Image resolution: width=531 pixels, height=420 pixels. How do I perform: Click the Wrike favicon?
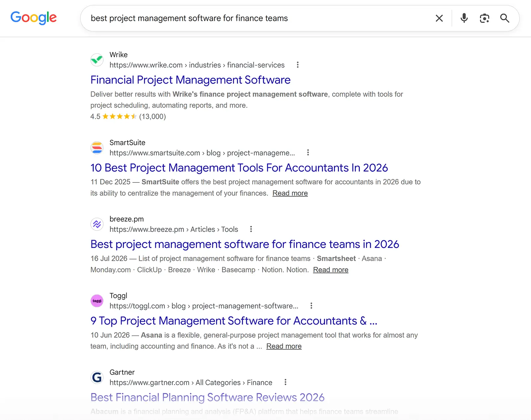(97, 60)
